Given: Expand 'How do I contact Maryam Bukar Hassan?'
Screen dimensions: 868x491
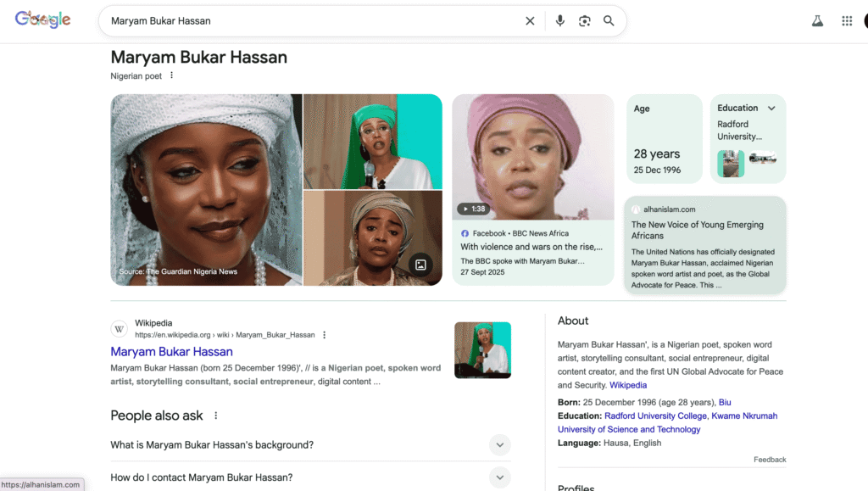Looking at the screenshot, I should (500, 477).
